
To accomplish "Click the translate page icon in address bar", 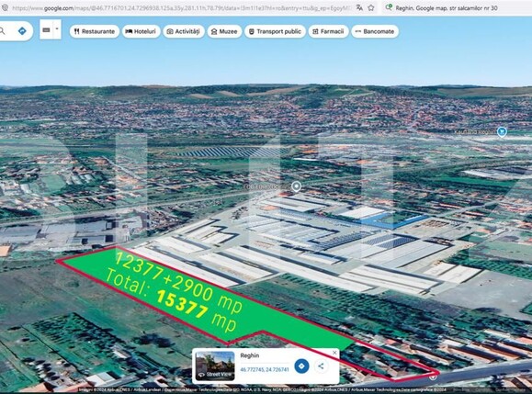I will point(359,7).
